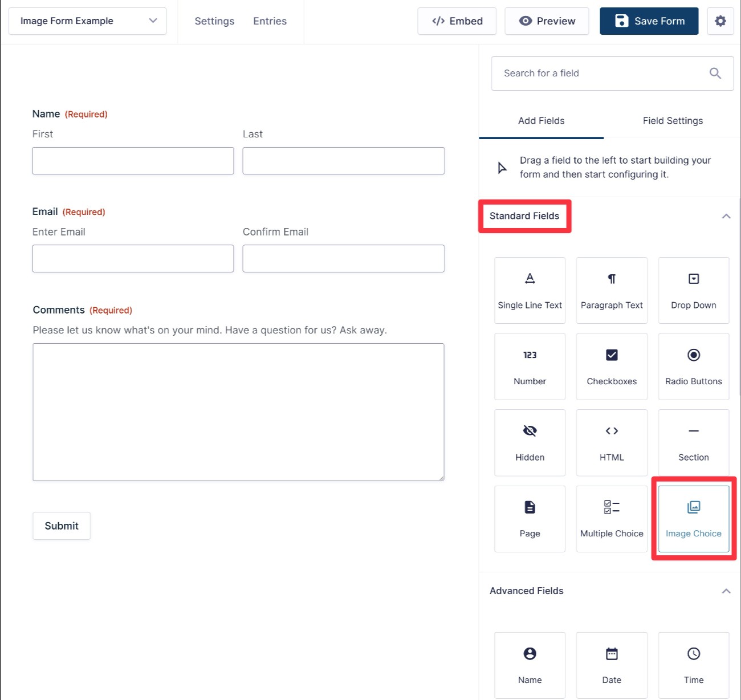Click the Comments text area
This screenshot has width=741, height=700.
point(238,412)
